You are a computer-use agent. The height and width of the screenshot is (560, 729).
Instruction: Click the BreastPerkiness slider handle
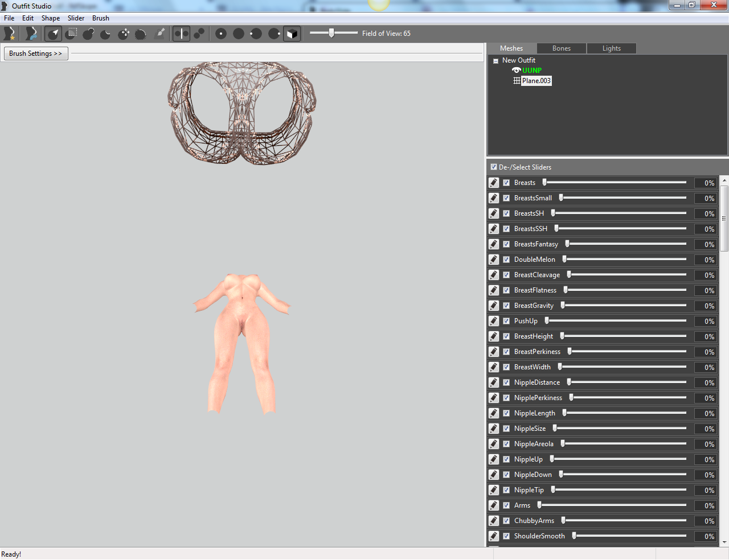click(570, 351)
